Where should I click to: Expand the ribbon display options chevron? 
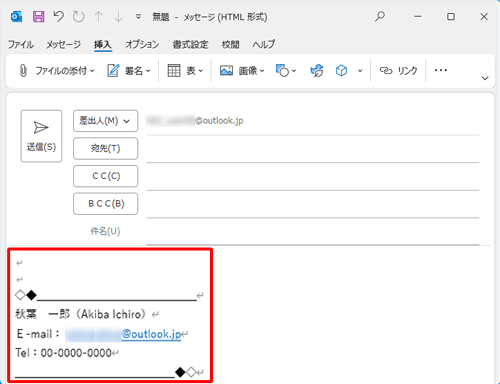(x=485, y=78)
